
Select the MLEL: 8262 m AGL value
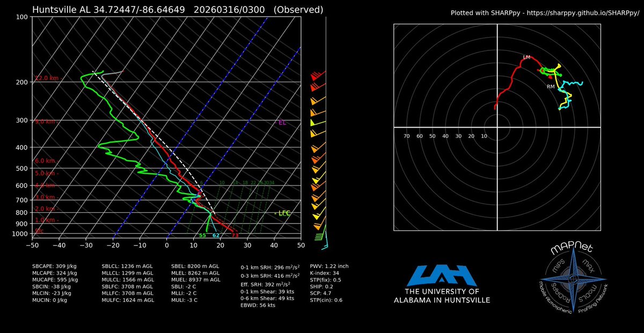point(195,273)
